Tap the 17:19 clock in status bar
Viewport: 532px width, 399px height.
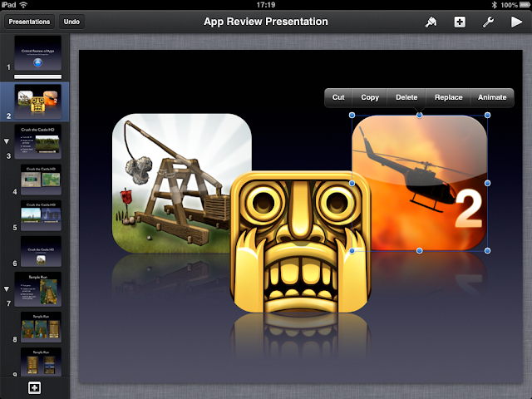(266, 5)
